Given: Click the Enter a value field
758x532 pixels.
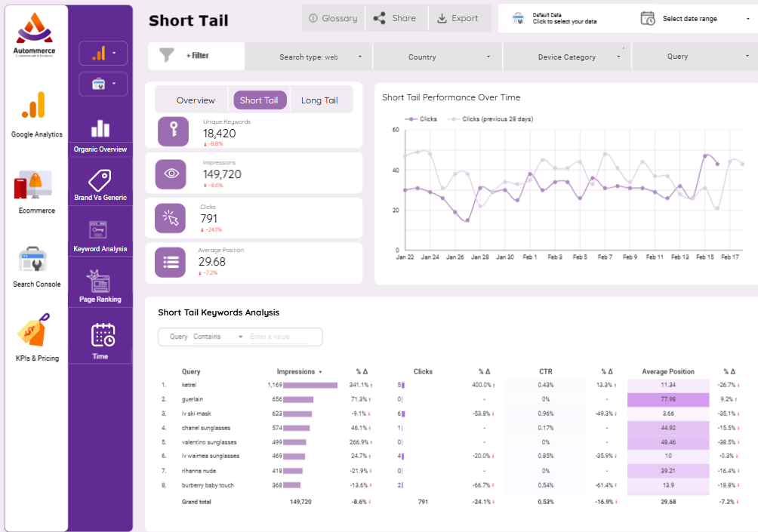Looking at the screenshot, I should coord(279,337).
